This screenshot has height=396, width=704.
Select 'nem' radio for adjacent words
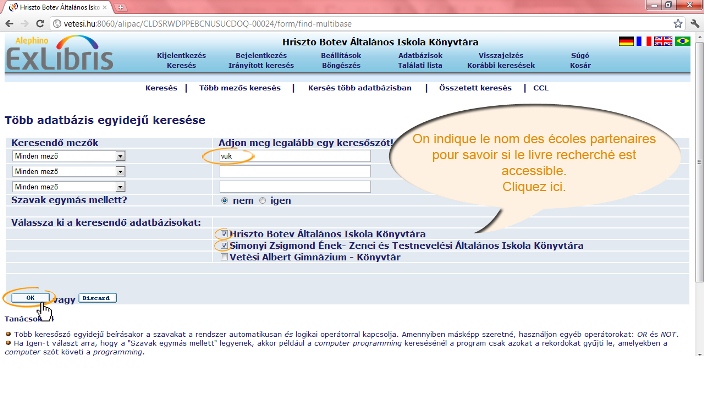click(224, 201)
